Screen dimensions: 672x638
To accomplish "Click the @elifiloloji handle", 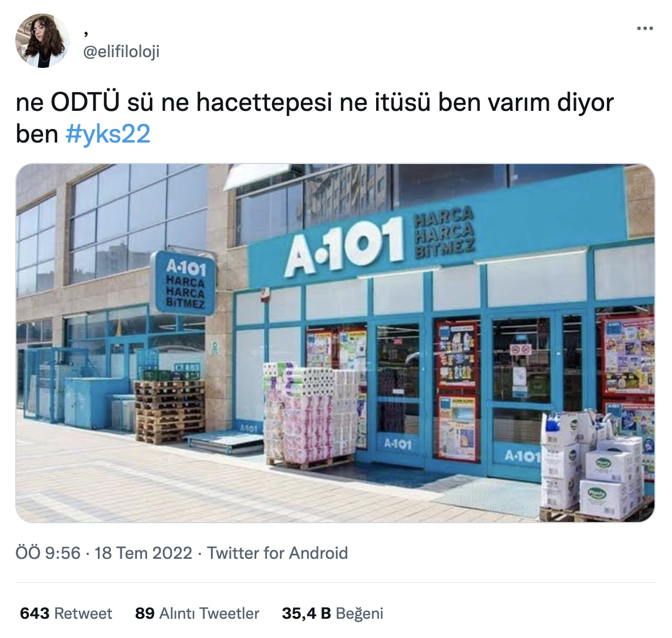I will coord(121,52).
